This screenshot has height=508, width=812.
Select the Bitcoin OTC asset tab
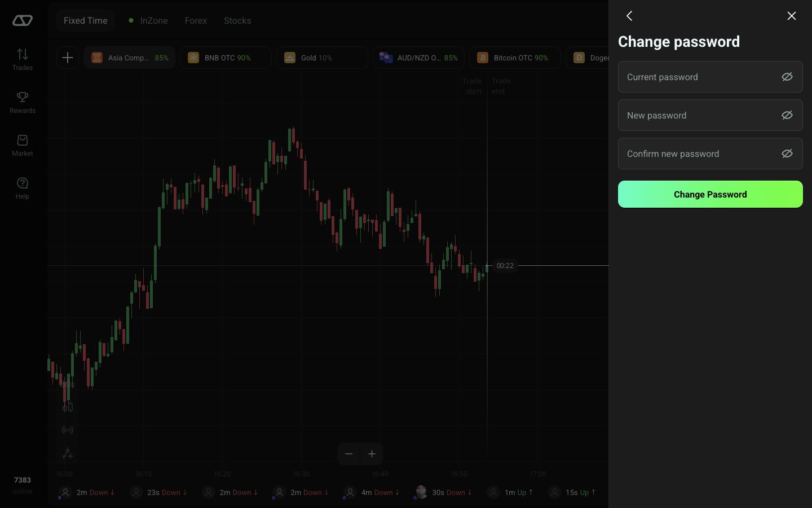(515, 58)
